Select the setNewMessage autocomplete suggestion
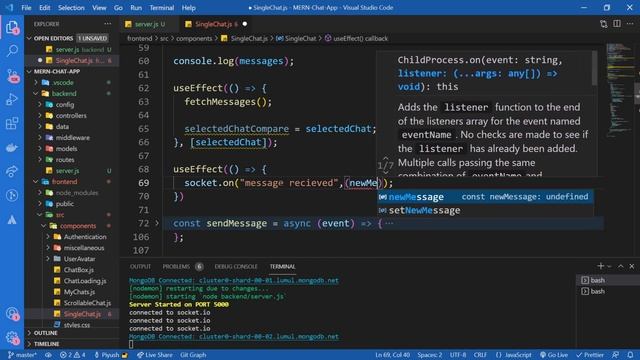Viewport: 640px width, 360px height. 485,211
